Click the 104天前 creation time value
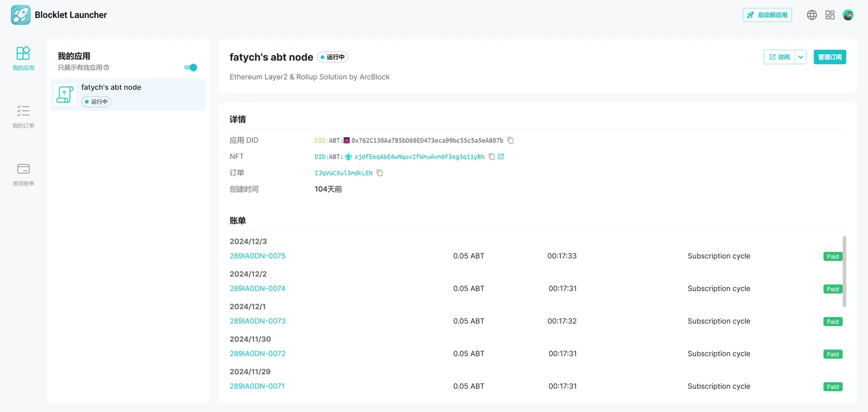Viewport: 868px width, 412px height. (328, 189)
